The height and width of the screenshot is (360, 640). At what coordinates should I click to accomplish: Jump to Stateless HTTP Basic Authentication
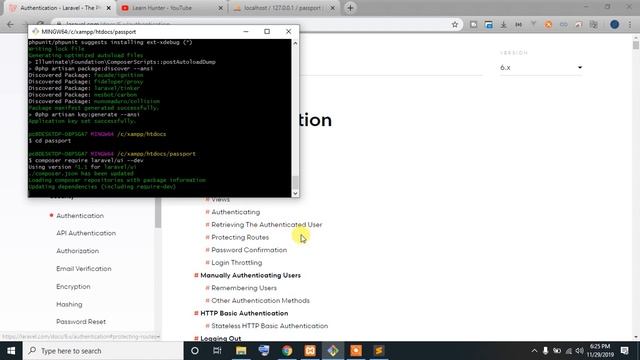(x=269, y=326)
